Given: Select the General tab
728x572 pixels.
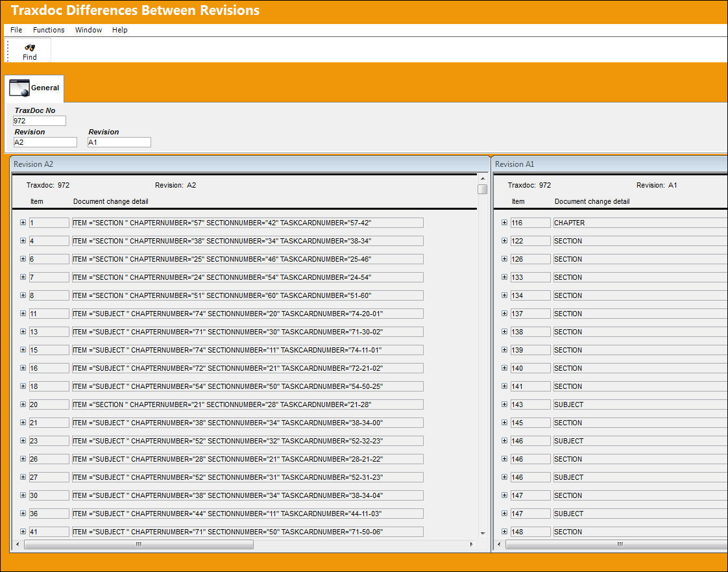Looking at the screenshot, I should (x=35, y=88).
